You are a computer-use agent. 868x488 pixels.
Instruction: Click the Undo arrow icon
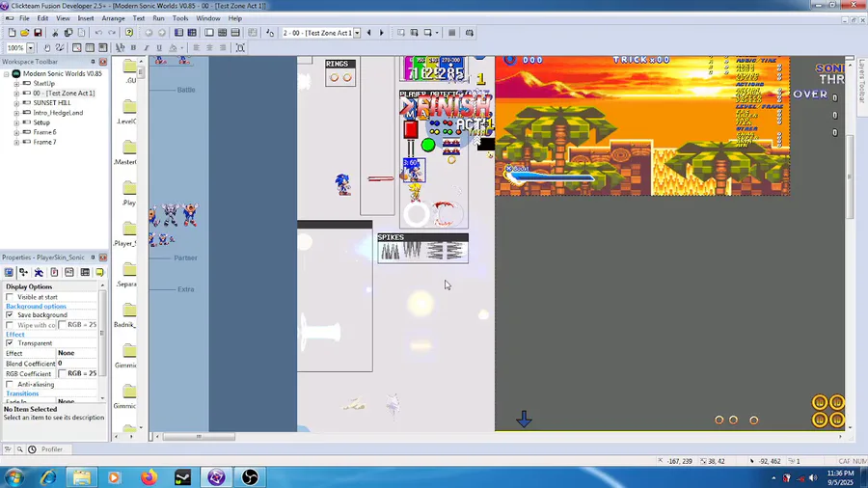(98, 33)
